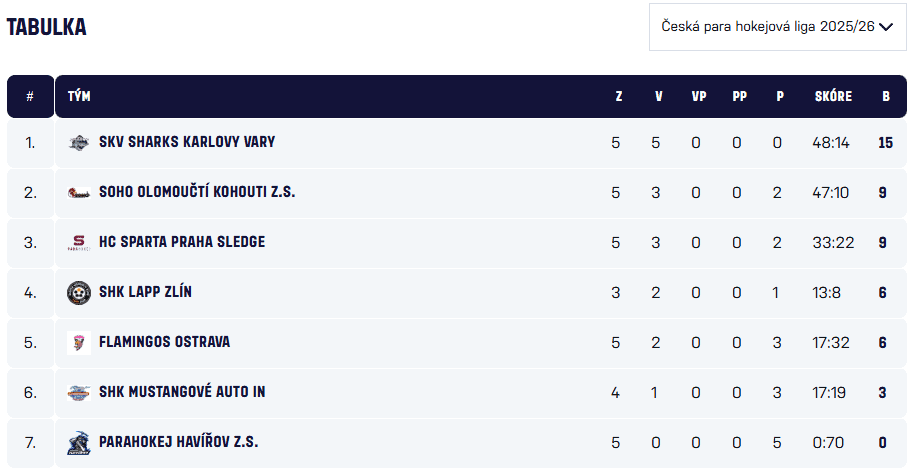Click the season selector chevron arrow

(885, 27)
